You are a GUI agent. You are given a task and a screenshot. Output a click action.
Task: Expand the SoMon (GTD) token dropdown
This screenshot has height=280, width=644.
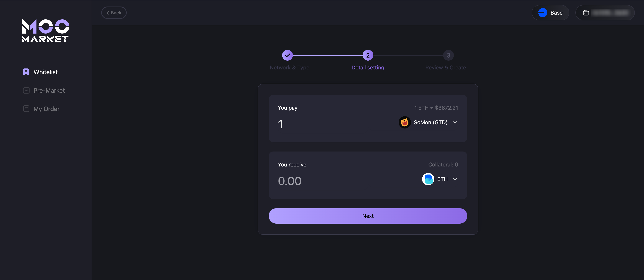pos(455,122)
